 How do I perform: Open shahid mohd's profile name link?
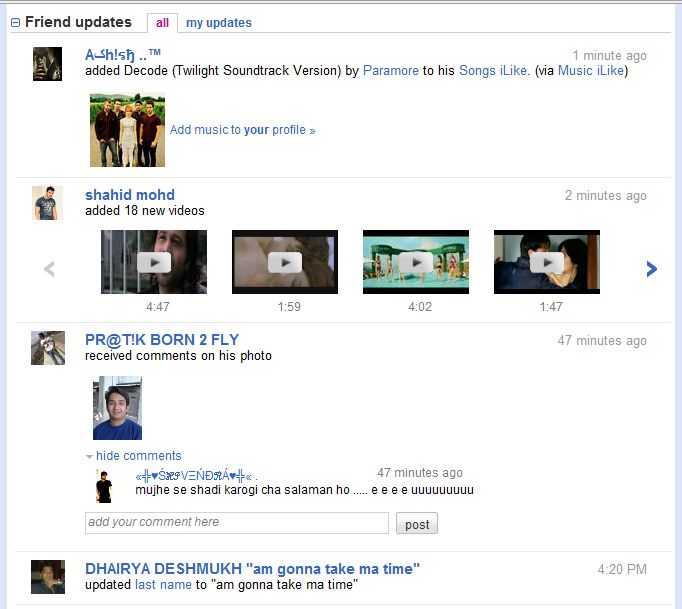pyautogui.click(x=130, y=195)
